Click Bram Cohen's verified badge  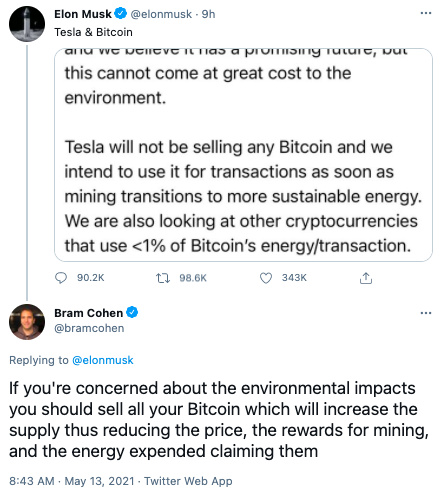point(132,313)
